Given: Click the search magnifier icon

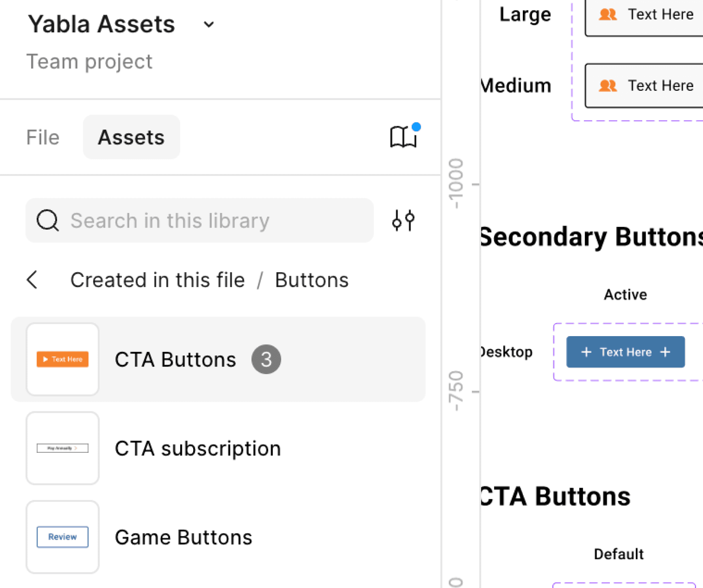Looking at the screenshot, I should 48,221.
